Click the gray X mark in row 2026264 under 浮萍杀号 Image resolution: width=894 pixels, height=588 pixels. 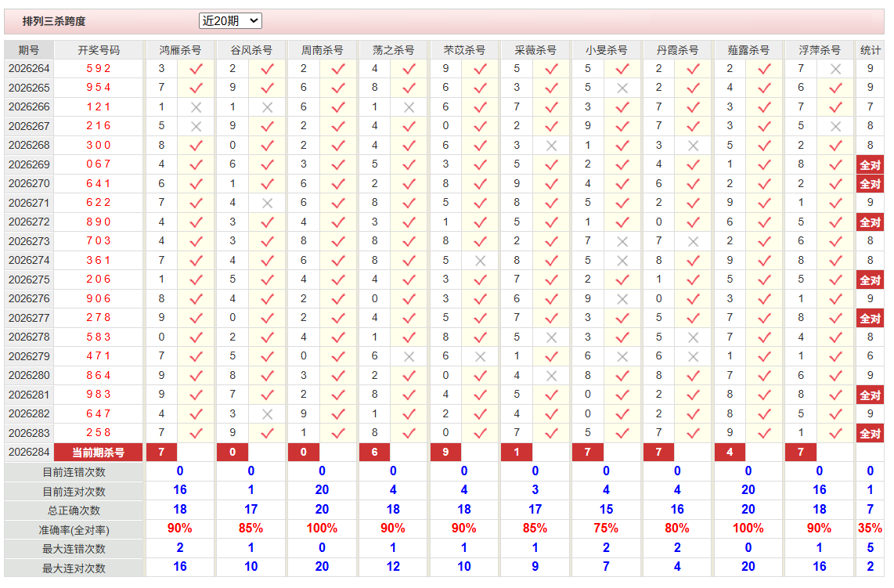tap(835, 69)
